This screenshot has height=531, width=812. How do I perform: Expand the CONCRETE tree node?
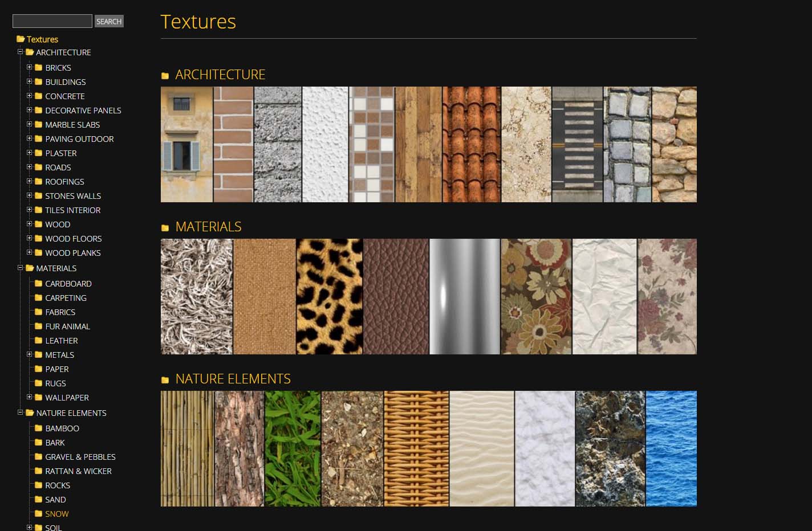click(x=29, y=96)
